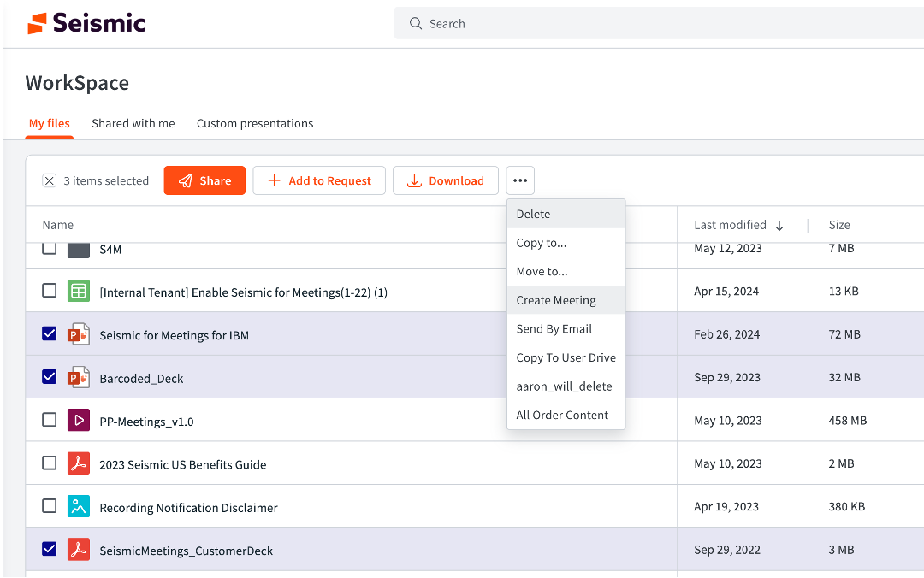Image resolution: width=924 pixels, height=578 pixels.
Task: Sort by the Size column header
Action: [839, 225]
